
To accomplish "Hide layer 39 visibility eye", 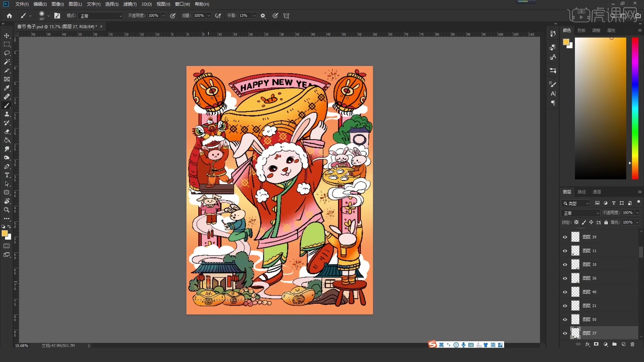I will (x=565, y=237).
